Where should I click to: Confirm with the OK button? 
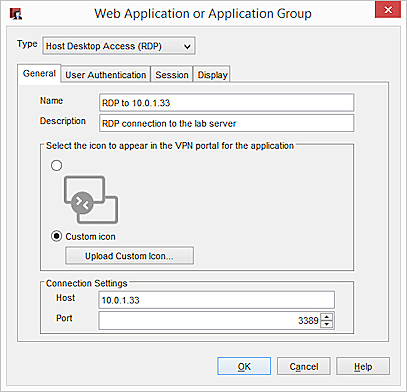pos(244,366)
